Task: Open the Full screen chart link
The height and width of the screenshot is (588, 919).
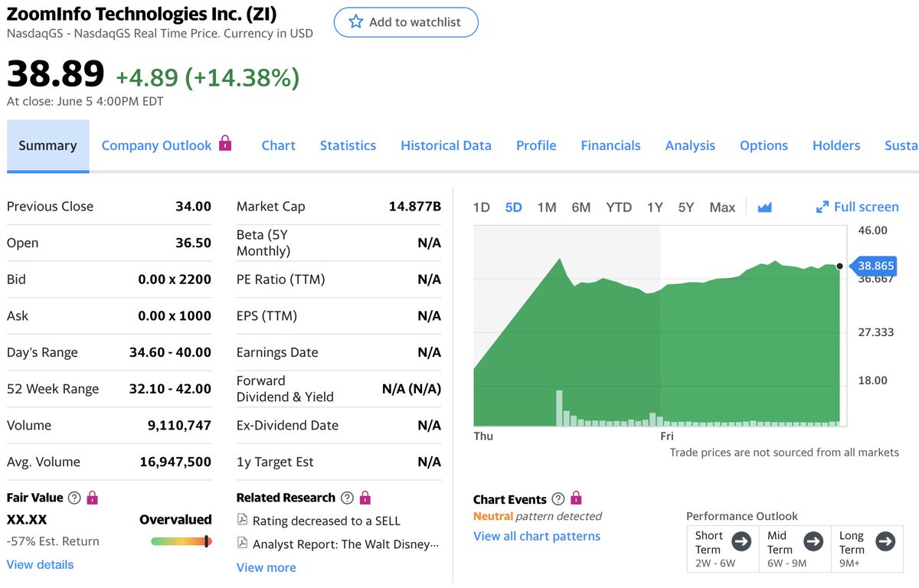Action: tap(866, 207)
